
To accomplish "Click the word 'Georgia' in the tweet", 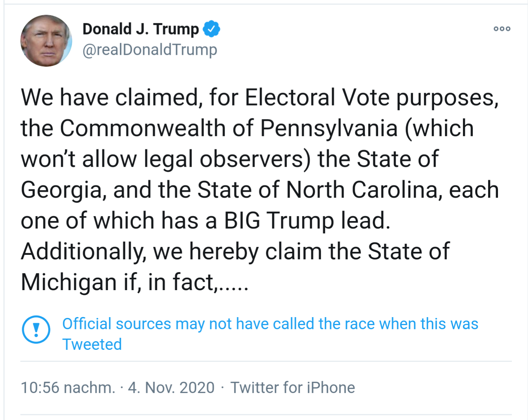I will [x=61, y=190].
